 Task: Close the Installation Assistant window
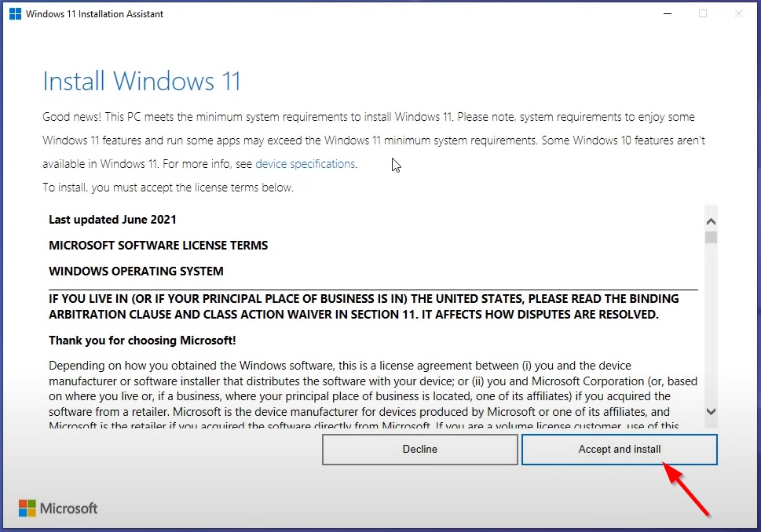739,13
